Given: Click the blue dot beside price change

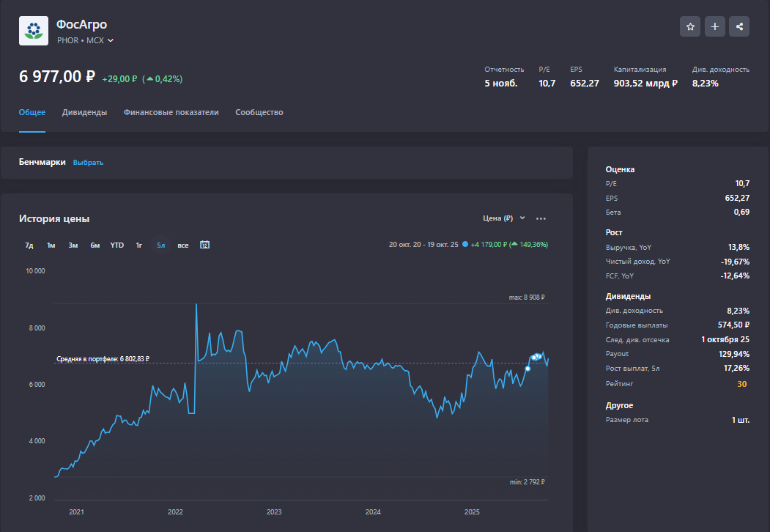Looking at the screenshot, I should pos(464,245).
